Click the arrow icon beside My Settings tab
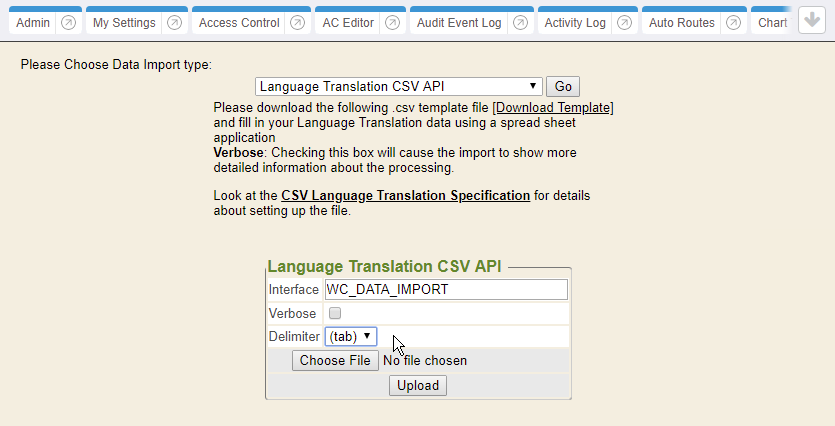Image resolution: width=835 pixels, height=426 pixels. coord(174,22)
